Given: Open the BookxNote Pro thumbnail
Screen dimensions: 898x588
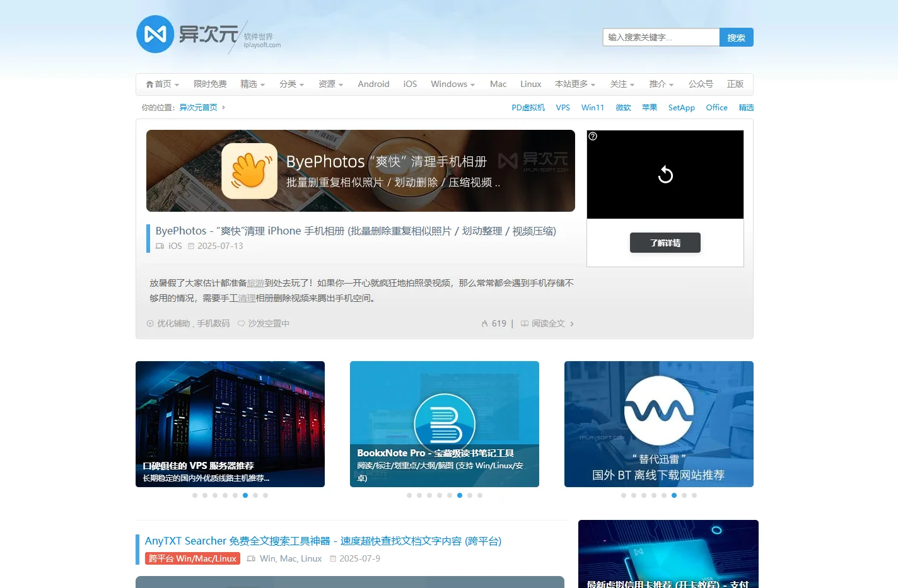Looking at the screenshot, I should tap(445, 424).
